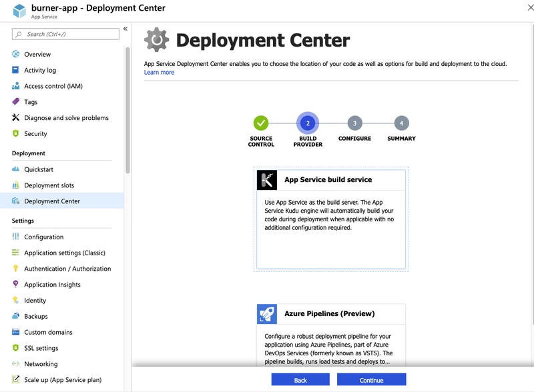This screenshot has height=392, width=534.
Task: Click step 2 Build Provider circle
Action: 308,123
